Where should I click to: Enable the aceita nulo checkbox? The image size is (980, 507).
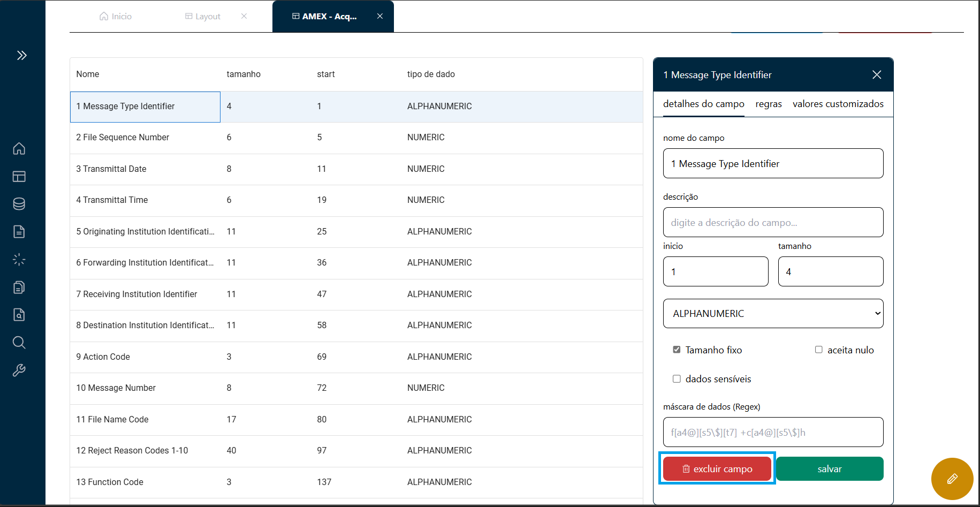click(818, 350)
